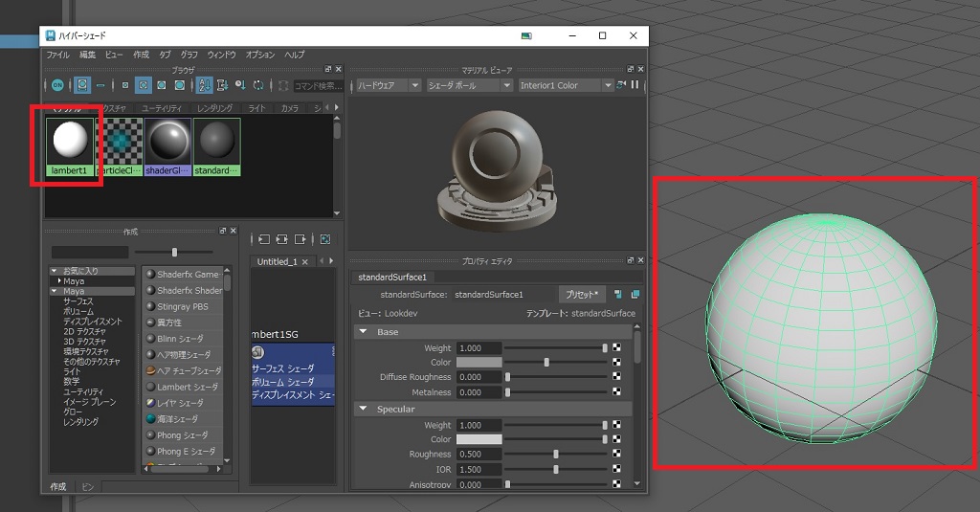Open the Interior1 Color environment dropdown
The width and height of the screenshot is (980, 512).
click(566, 85)
